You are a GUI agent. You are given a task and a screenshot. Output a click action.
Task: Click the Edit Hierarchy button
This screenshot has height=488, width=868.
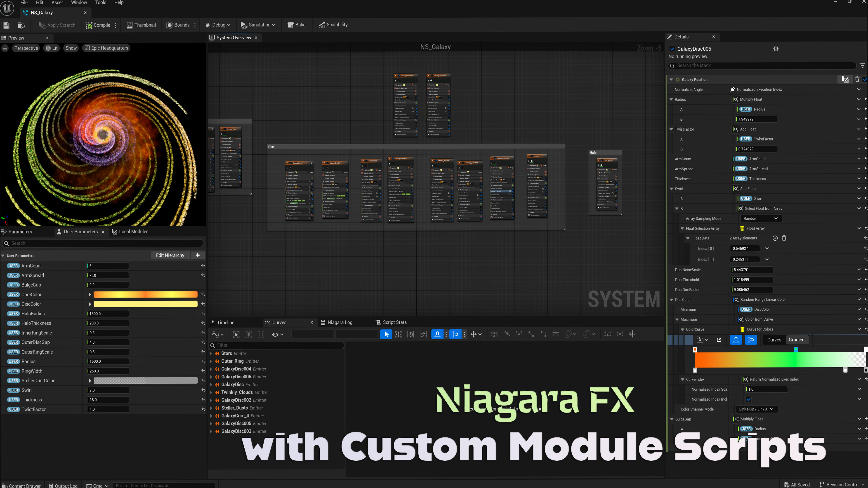click(x=170, y=255)
